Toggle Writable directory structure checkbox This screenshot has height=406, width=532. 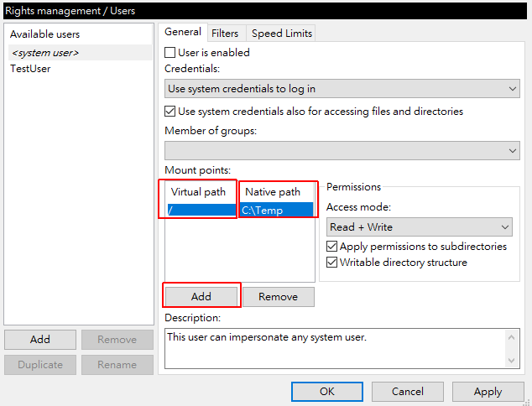332,263
